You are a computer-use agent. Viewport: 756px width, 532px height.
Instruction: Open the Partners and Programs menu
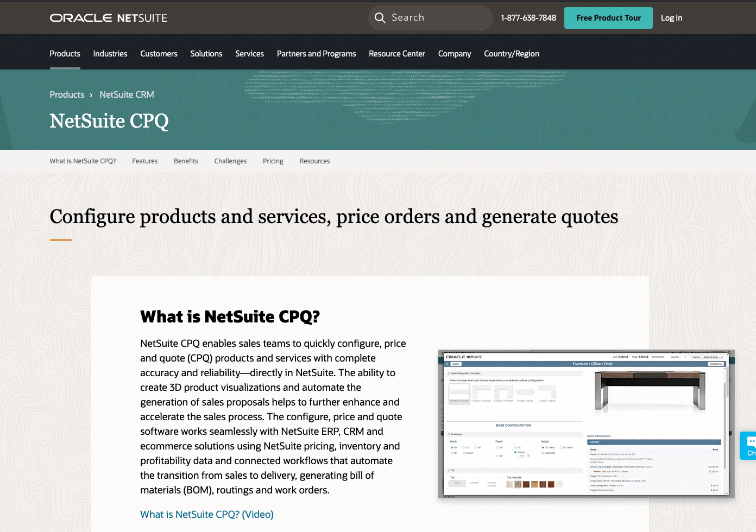[316, 54]
